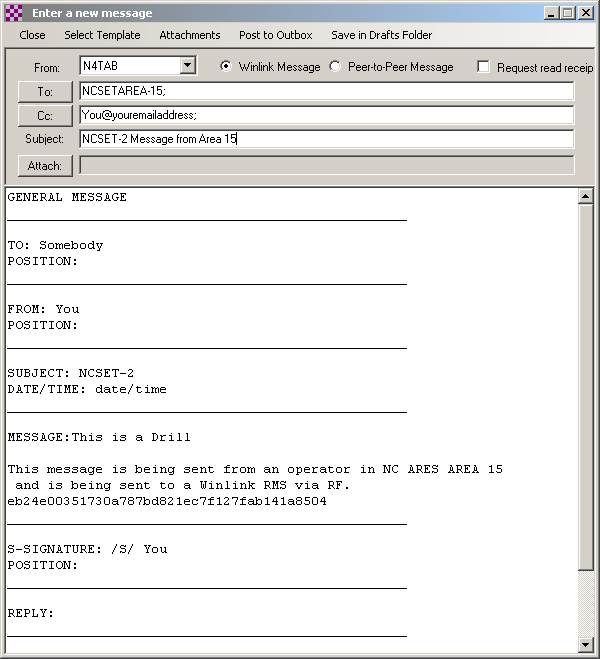Click the 'FROM: You' line

(x=43, y=309)
